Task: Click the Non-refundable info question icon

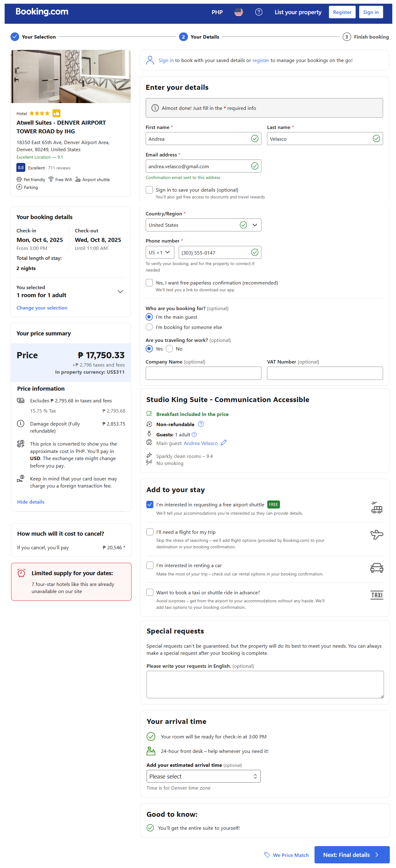Action: (201, 424)
